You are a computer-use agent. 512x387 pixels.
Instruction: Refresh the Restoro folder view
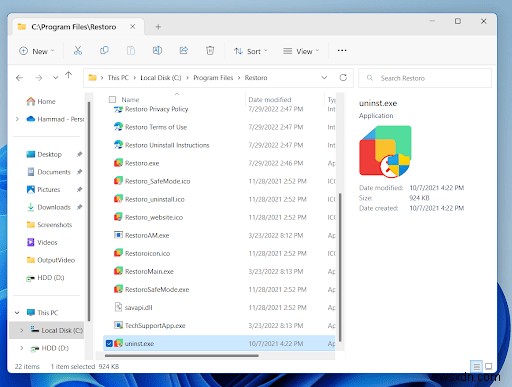coord(343,78)
